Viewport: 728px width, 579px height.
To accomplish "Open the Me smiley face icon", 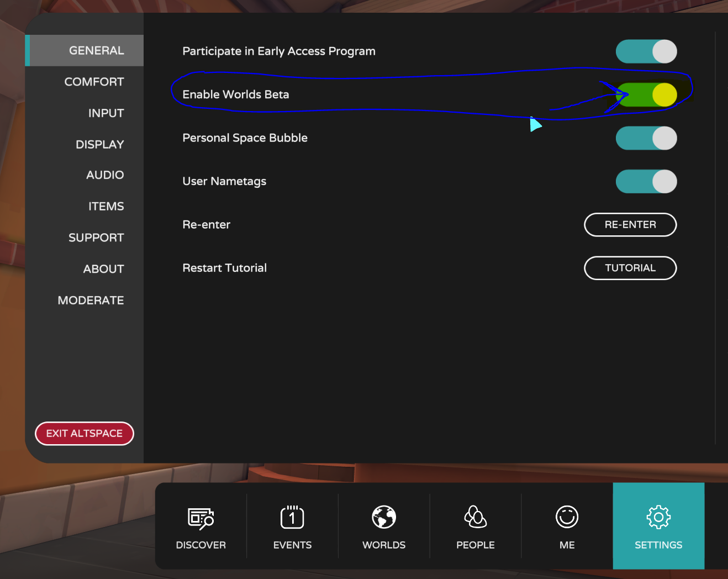I will point(567,518).
